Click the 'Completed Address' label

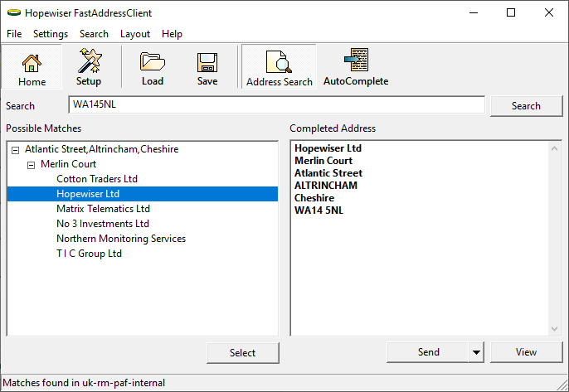click(333, 128)
